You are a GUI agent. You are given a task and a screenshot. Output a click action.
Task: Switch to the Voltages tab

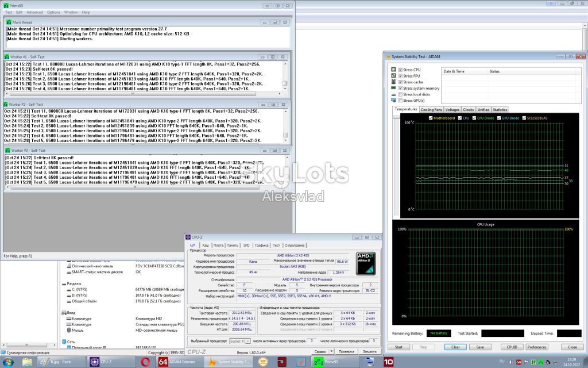[x=452, y=110]
